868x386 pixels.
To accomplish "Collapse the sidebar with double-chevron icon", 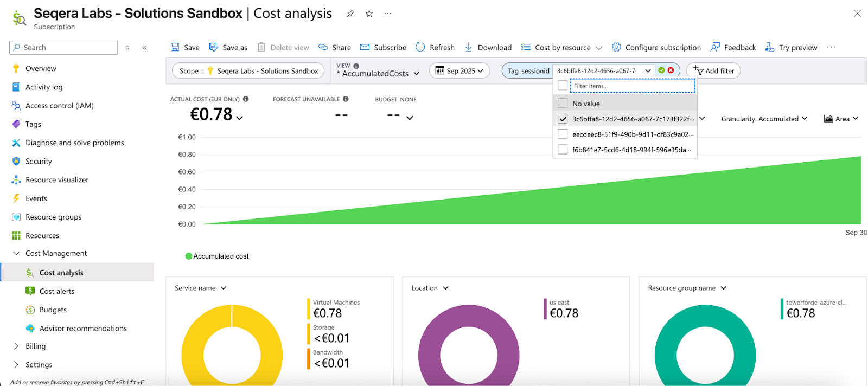I will coord(145,48).
